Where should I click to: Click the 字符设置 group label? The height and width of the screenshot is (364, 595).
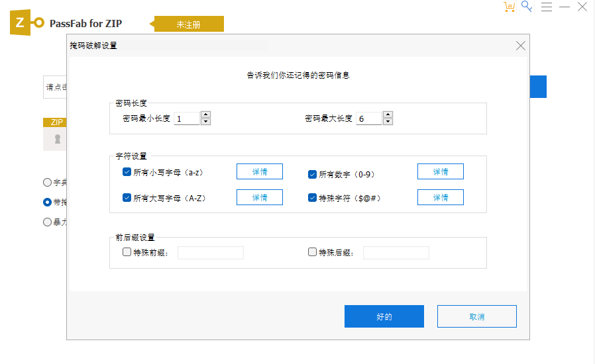[x=131, y=156]
